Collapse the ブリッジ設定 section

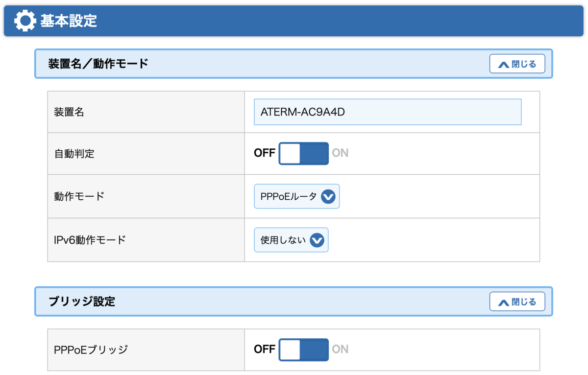pos(517,302)
